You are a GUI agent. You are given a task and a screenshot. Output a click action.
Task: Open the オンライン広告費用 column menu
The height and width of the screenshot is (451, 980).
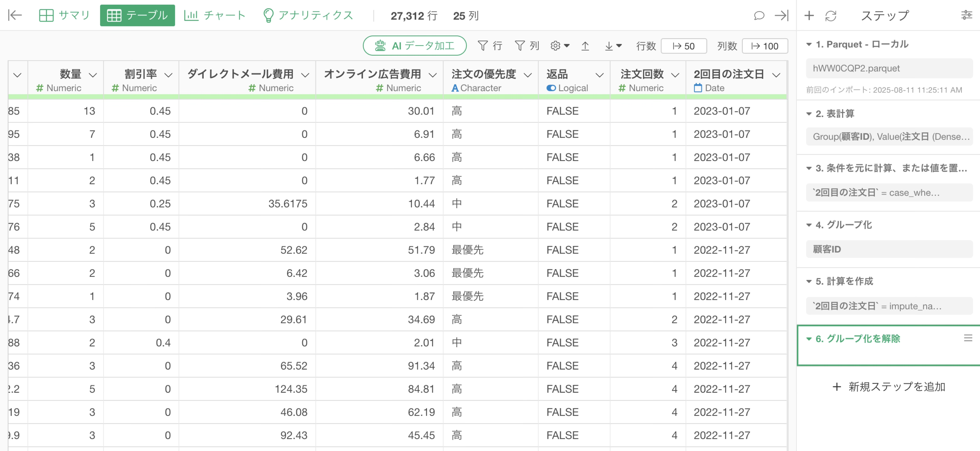pos(433,75)
